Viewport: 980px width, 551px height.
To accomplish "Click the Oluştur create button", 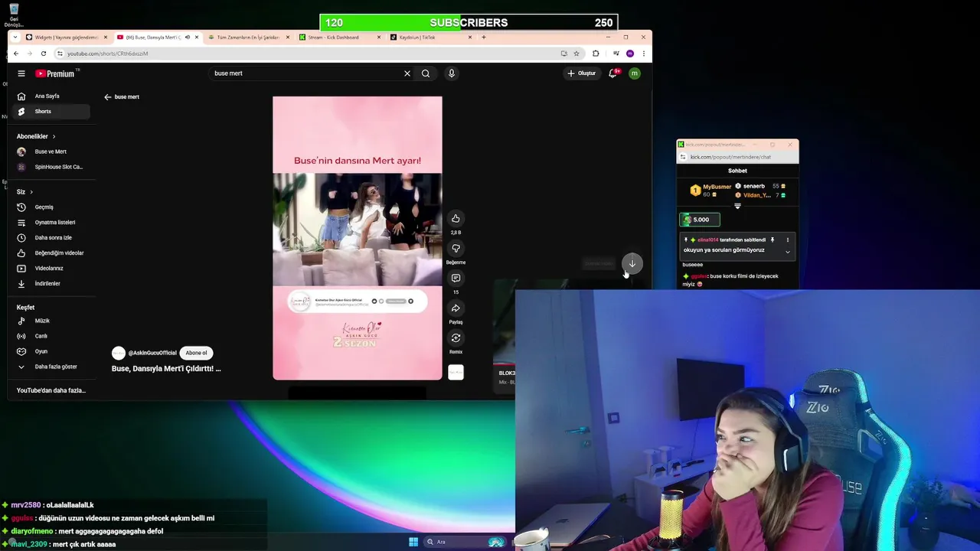I will pyautogui.click(x=582, y=73).
